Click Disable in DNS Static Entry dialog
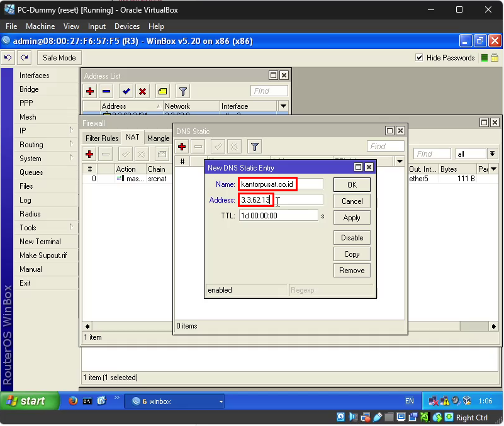This screenshot has height=426, width=504. point(352,238)
